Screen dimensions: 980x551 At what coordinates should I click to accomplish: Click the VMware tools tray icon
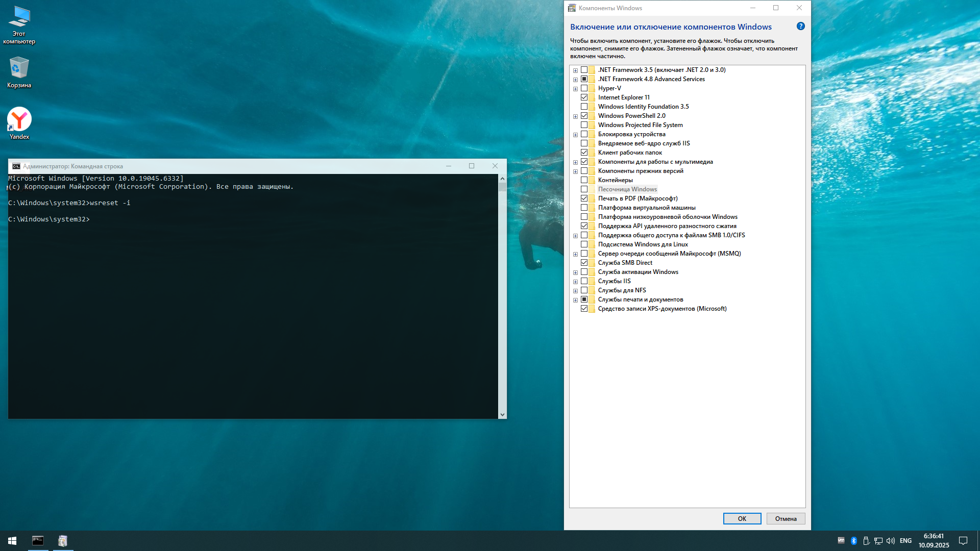pos(841,540)
